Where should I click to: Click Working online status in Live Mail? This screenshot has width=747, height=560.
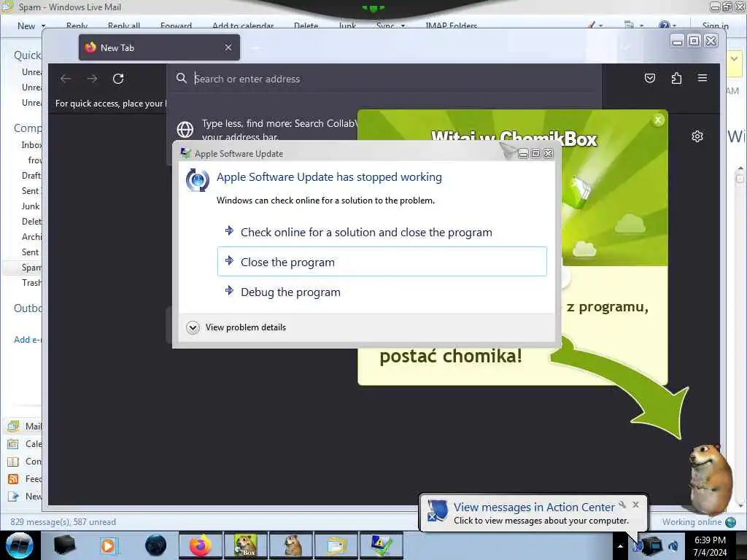pos(698,522)
